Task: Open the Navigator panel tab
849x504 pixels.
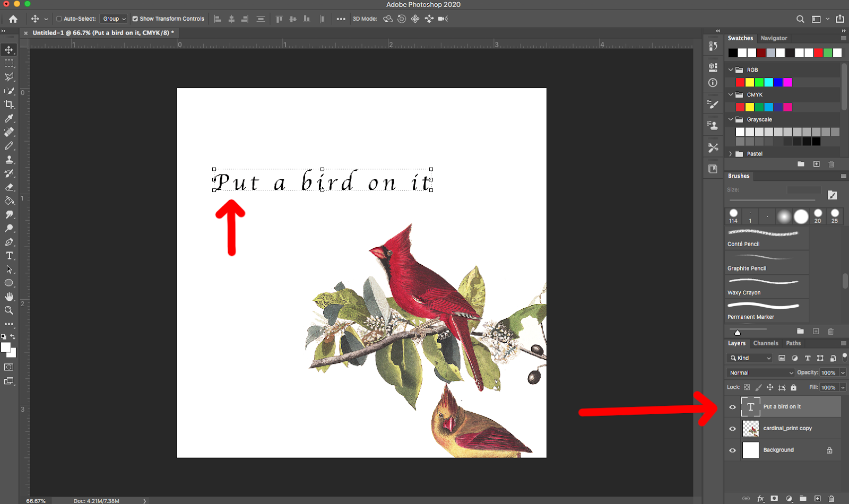Action: click(x=774, y=38)
